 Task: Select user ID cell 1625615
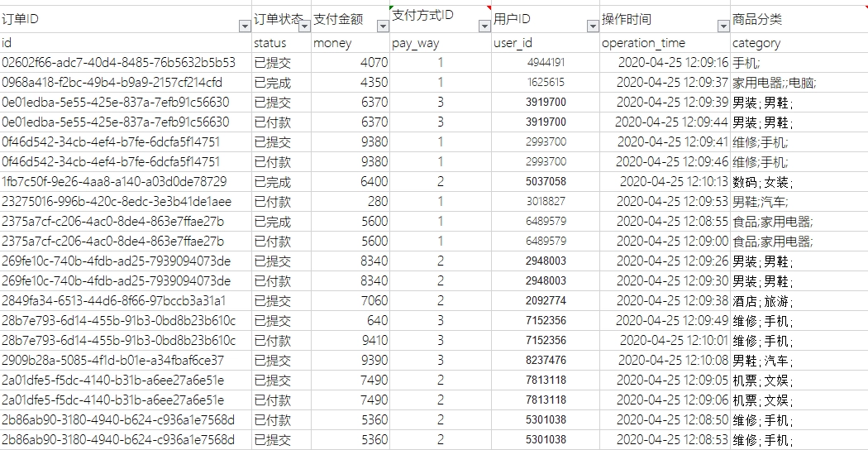(x=546, y=83)
